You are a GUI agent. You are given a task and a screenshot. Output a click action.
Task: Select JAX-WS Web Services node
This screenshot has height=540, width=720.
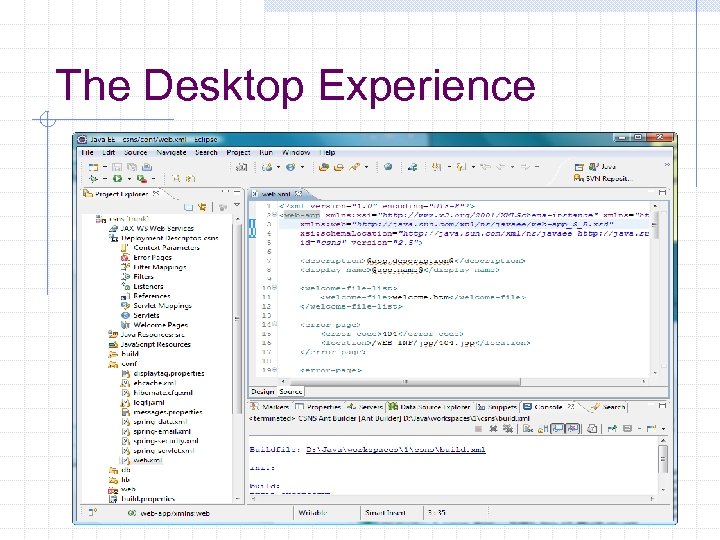pos(152,228)
